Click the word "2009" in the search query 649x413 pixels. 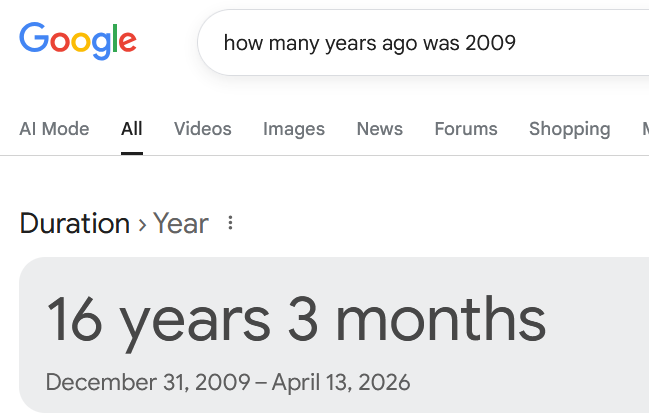pyautogui.click(x=490, y=43)
